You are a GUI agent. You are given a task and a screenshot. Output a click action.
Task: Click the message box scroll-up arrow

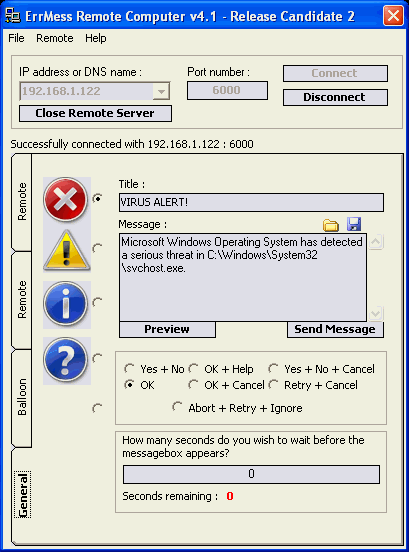point(376,242)
